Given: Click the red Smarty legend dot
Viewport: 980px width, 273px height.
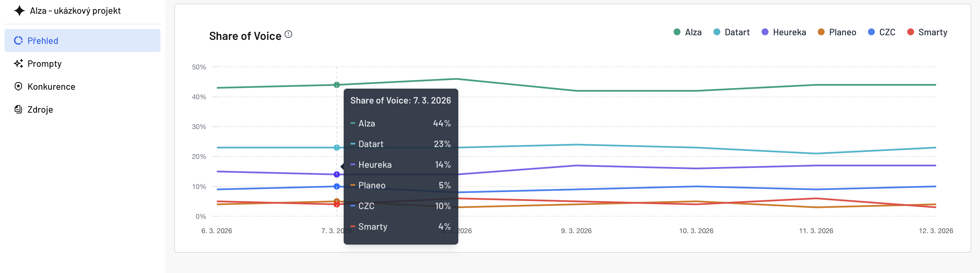Looking at the screenshot, I should [x=910, y=32].
